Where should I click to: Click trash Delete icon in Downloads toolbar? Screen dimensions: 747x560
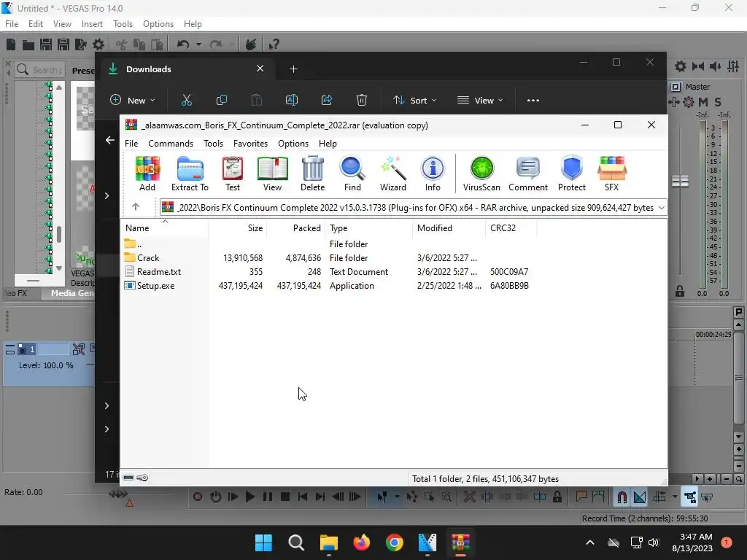click(x=362, y=100)
